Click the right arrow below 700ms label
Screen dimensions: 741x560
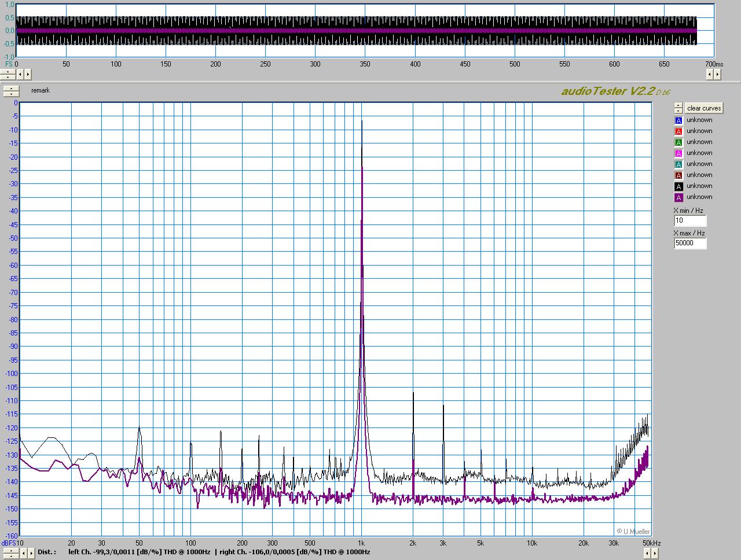[718, 74]
